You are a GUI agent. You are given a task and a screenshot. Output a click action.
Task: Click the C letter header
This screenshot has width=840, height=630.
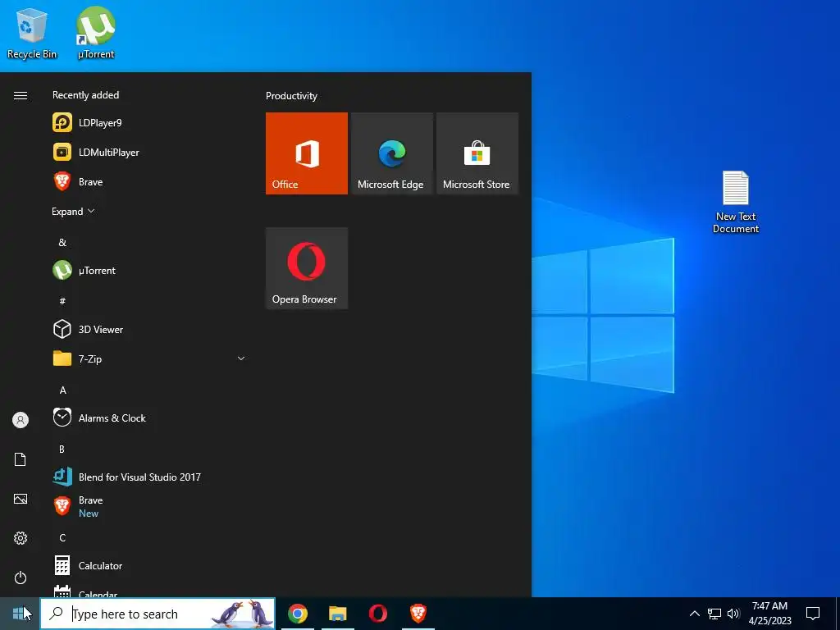62,537
